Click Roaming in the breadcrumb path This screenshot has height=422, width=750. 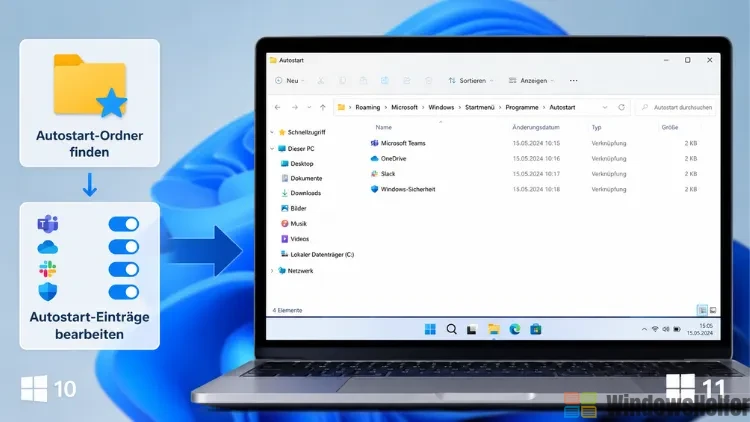367,108
